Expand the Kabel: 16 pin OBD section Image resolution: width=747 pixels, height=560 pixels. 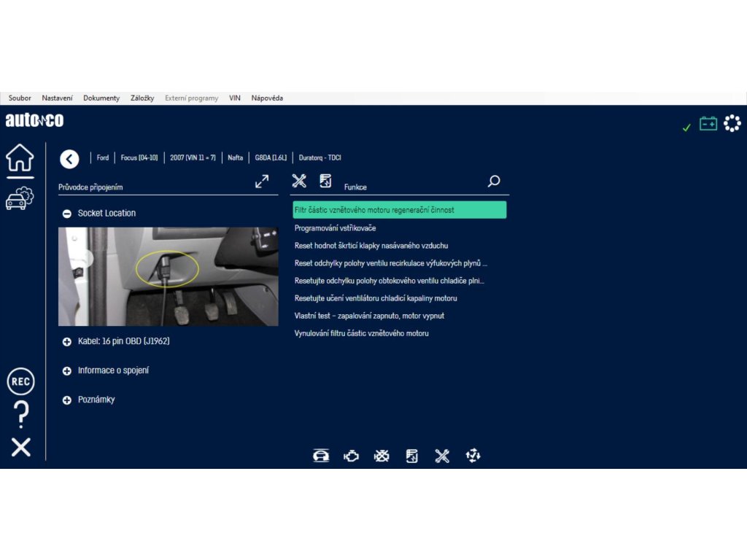point(67,341)
